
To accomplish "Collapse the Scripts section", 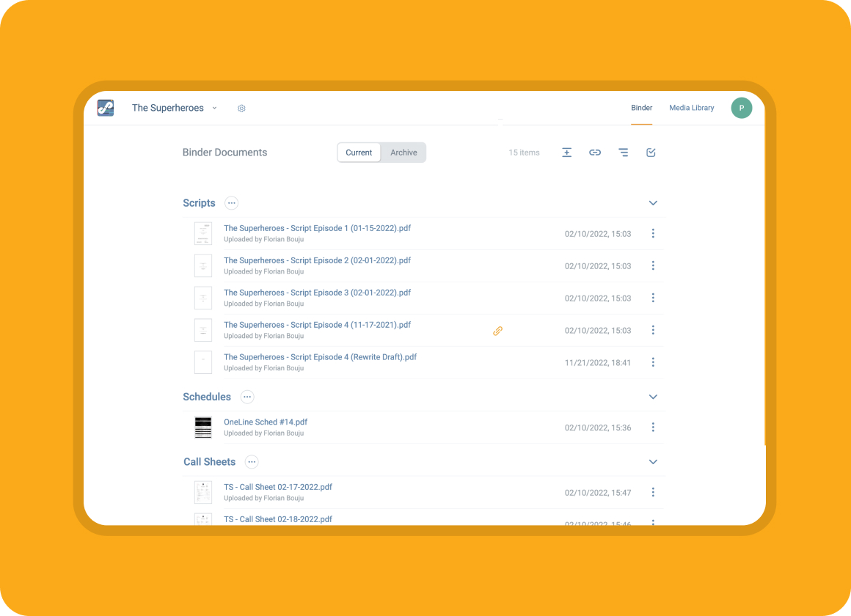I will (x=653, y=203).
